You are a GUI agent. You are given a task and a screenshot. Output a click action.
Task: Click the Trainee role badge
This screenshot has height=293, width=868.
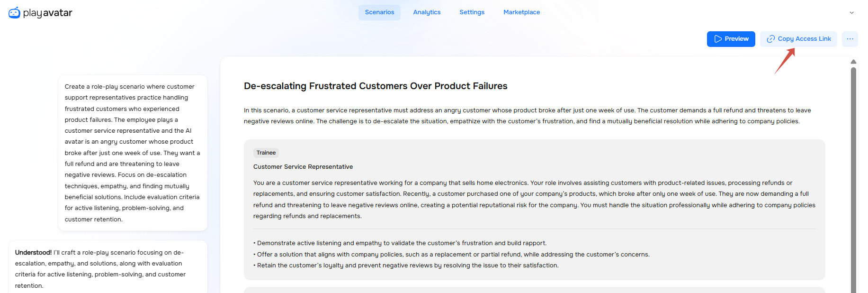pos(266,153)
